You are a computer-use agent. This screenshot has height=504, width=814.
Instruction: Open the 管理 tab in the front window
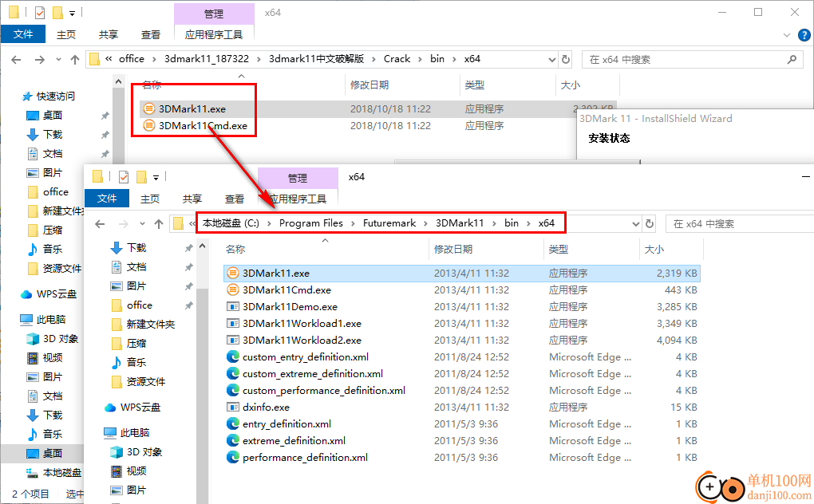298,178
